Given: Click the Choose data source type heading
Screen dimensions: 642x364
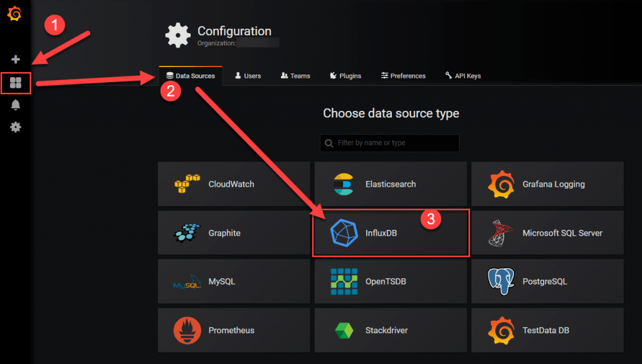Looking at the screenshot, I should tap(391, 113).
